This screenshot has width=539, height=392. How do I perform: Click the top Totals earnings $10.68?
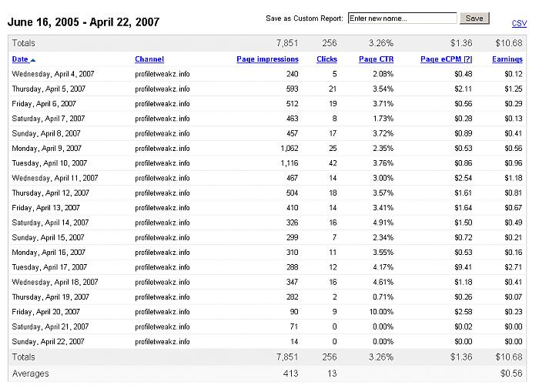click(509, 43)
